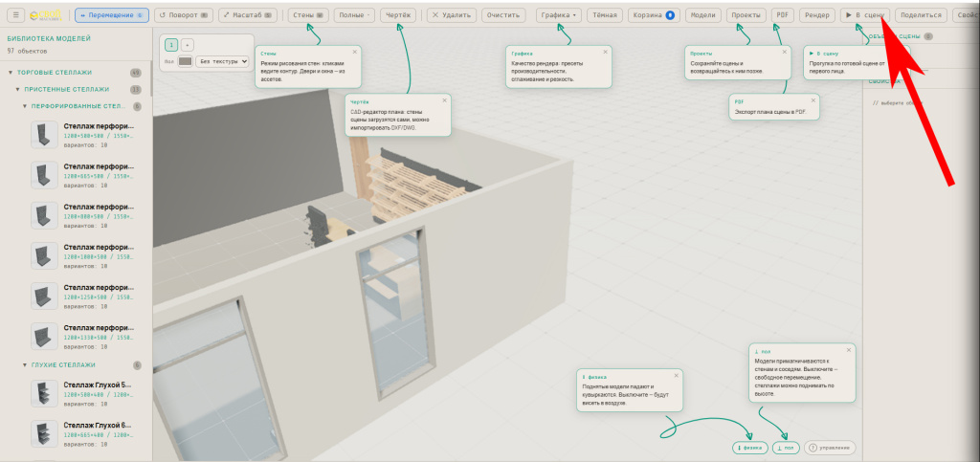Open the floor color swatch

pyautogui.click(x=185, y=61)
